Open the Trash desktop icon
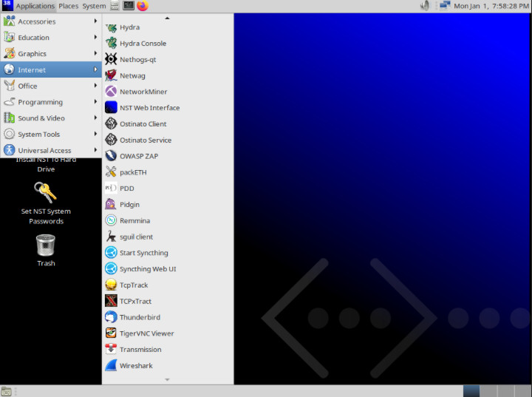Screen dimensions: 532x397 (46, 251)
